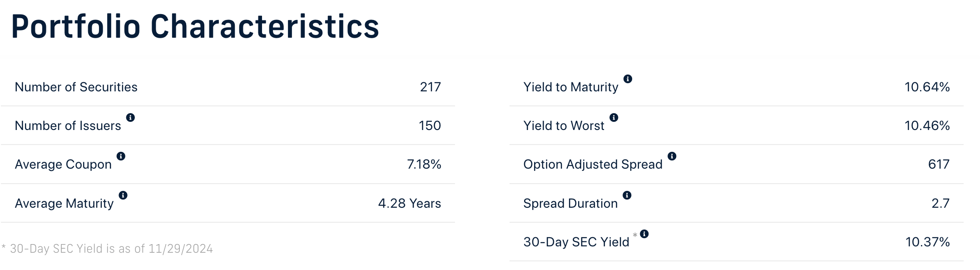Open the Average Maturity info tooltip
Viewport: 980px width, 270px height.
123,195
